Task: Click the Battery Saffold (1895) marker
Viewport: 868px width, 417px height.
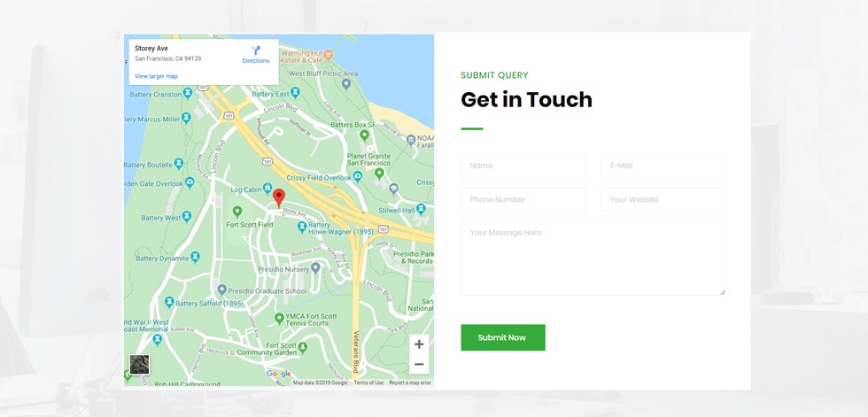Action: (169, 303)
